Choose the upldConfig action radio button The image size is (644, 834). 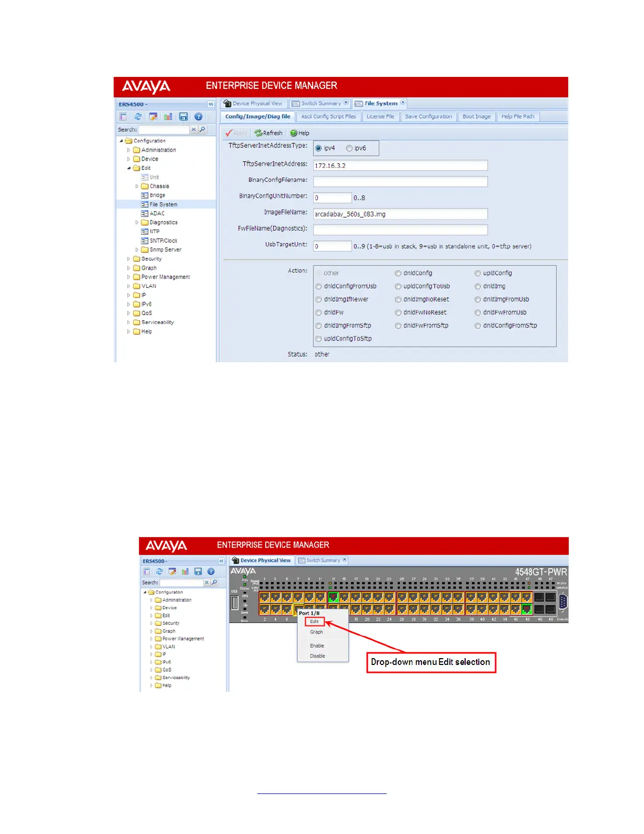(478, 273)
